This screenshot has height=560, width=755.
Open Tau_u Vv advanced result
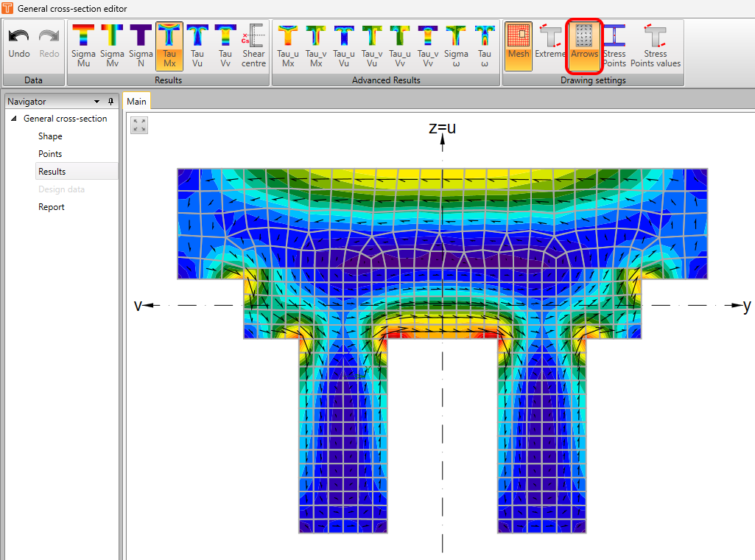click(400, 45)
